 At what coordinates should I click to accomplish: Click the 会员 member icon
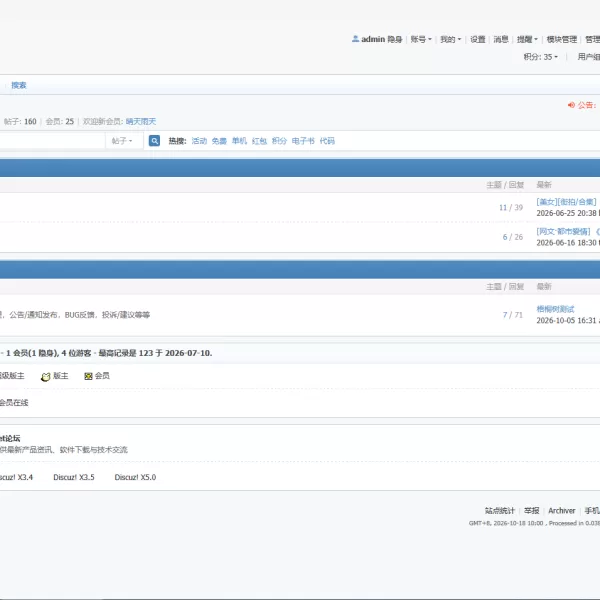point(88,376)
